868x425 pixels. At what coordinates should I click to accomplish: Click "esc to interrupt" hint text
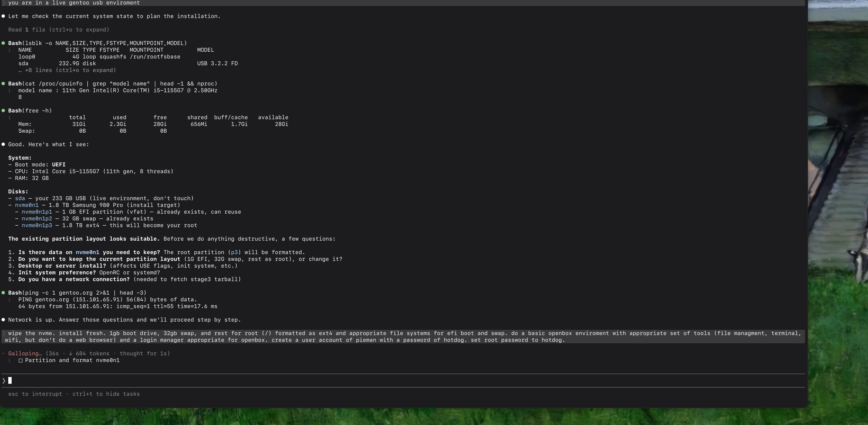tap(35, 394)
